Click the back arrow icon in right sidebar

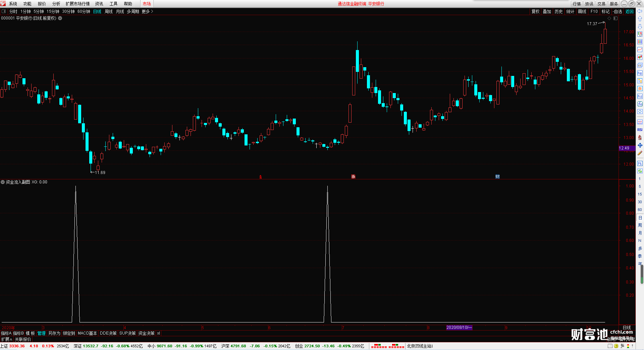[x=640, y=11]
